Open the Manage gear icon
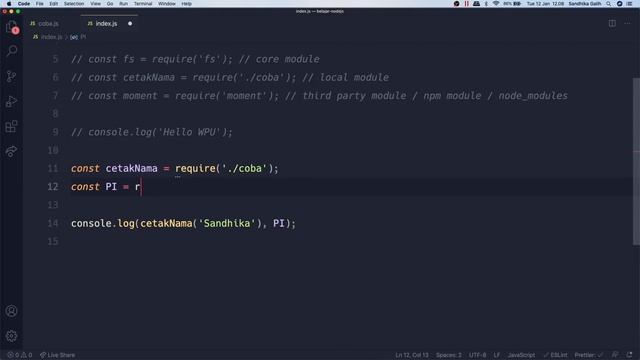This screenshot has width=640, height=360. pos(11,336)
